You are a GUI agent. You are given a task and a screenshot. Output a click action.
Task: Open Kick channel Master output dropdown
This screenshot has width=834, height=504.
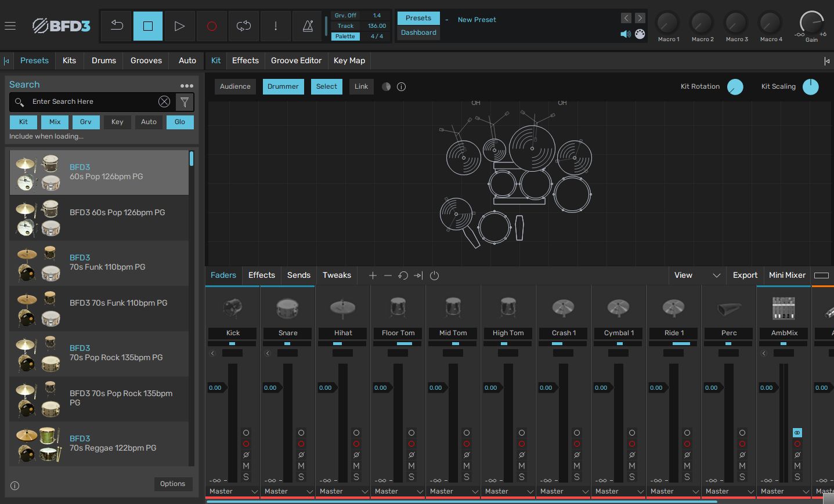point(233,491)
